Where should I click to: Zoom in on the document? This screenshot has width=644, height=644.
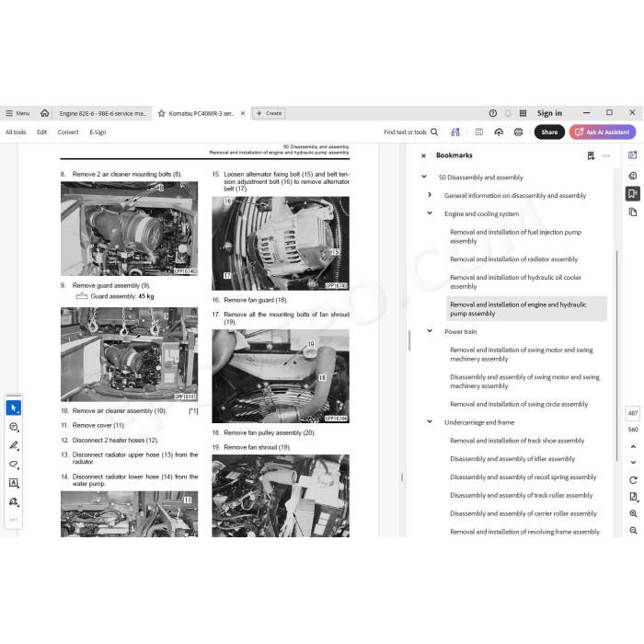(x=633, y=513)
